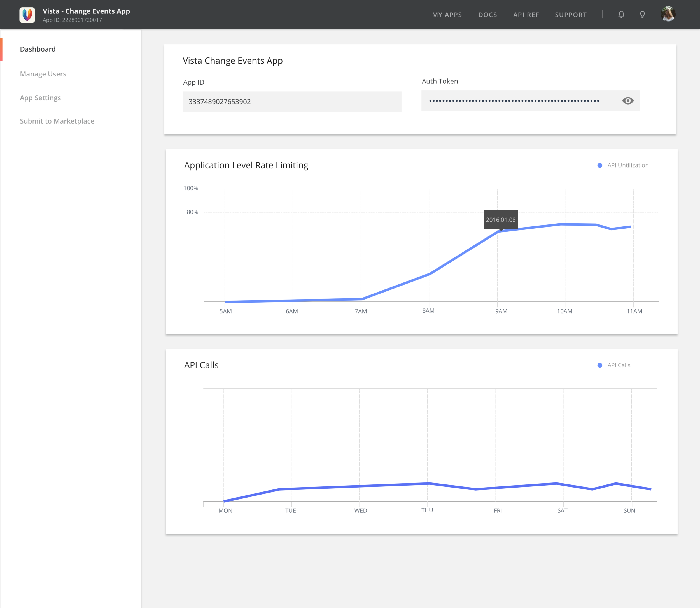
Task: Click the 80% axis label
Action: click(x=192, y=212)
